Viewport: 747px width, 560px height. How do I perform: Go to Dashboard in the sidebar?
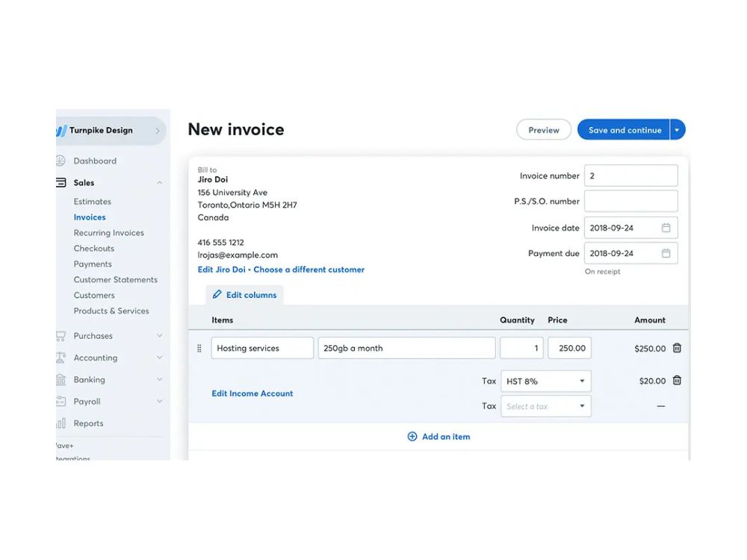coord(95,161)
